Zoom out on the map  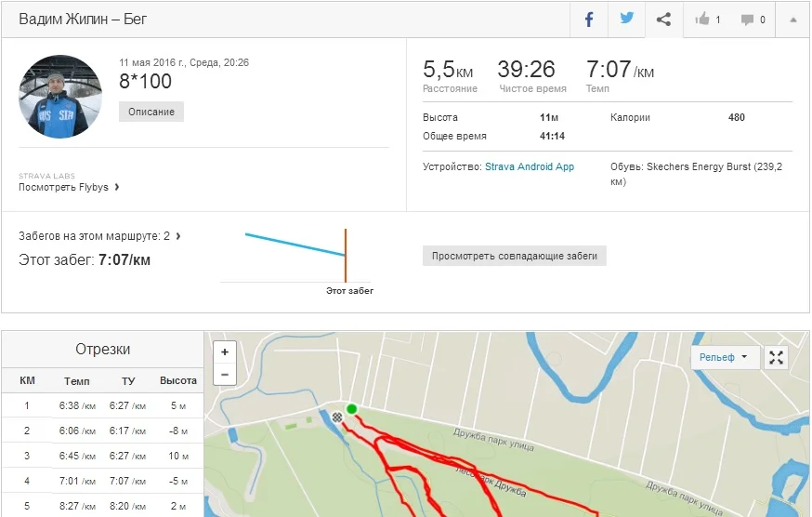click(225, 375)
